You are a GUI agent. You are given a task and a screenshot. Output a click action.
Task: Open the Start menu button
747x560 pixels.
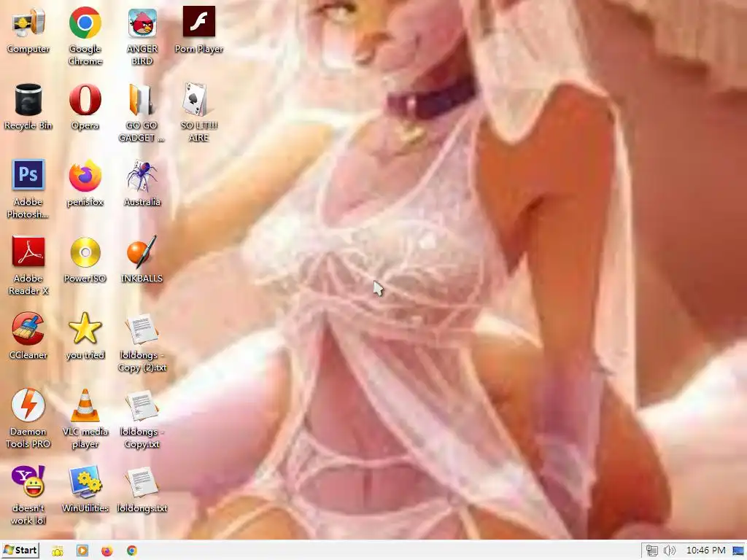point(20,551)
